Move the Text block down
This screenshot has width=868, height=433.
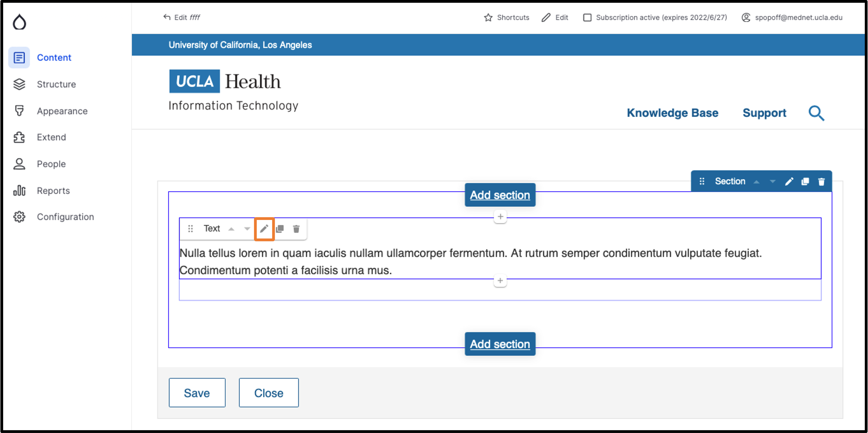[x=247, y=229]
